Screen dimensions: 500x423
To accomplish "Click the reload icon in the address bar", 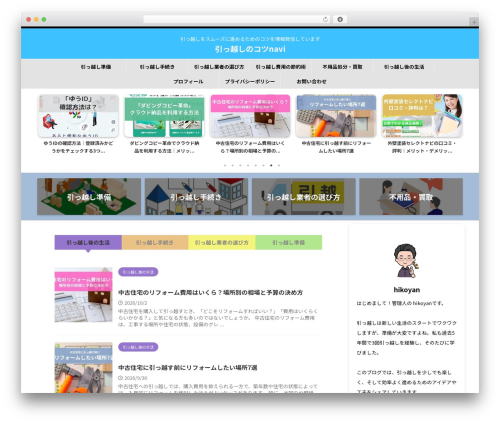I will click(325, 20).
